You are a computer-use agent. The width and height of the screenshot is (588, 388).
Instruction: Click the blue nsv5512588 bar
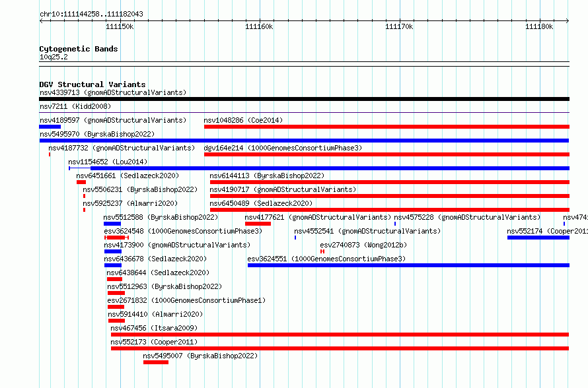[112, 224]
